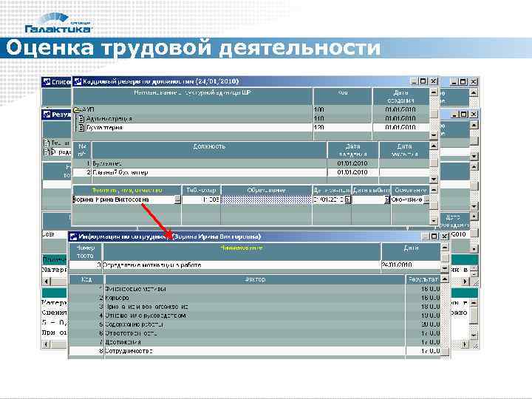The height and width of the screenshot is (399, 532).
Task: Select the Отношения с руководством factor row
Action: (x=254, y=316)
